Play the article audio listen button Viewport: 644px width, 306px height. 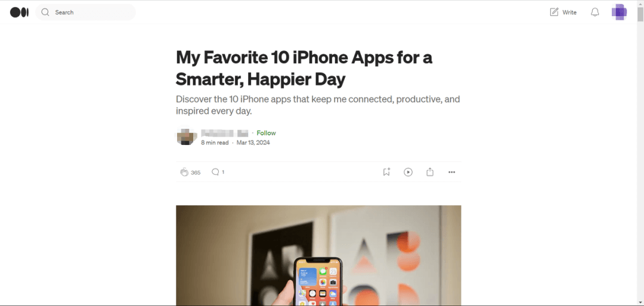pyautogui.click(x=408, y=172)
